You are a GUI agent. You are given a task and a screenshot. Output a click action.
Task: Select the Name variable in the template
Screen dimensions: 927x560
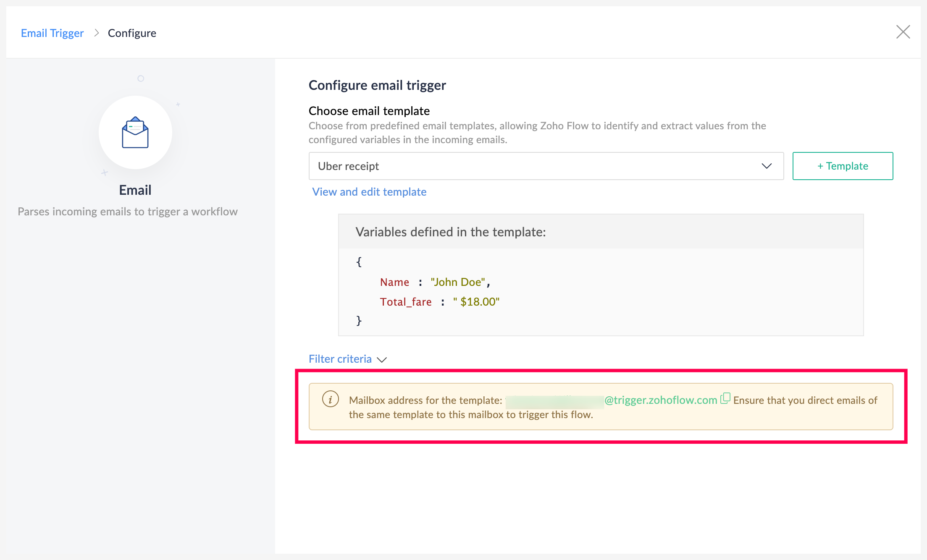point(394,282)
